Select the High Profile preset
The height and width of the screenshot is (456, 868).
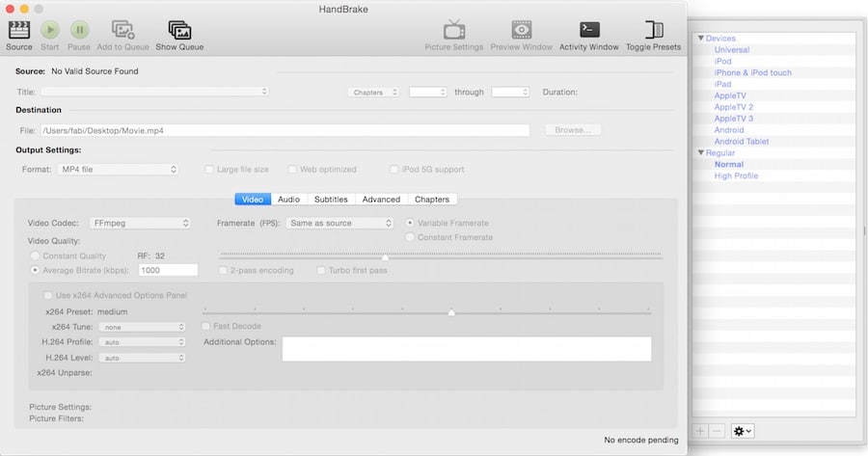click(x=736, y=176)
